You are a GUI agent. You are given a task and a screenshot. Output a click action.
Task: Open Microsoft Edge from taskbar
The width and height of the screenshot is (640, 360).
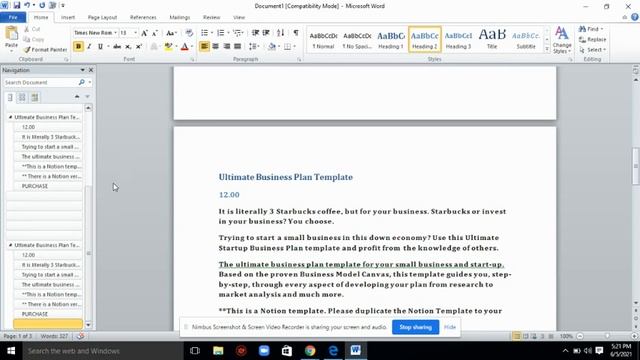tap(333, 351)
